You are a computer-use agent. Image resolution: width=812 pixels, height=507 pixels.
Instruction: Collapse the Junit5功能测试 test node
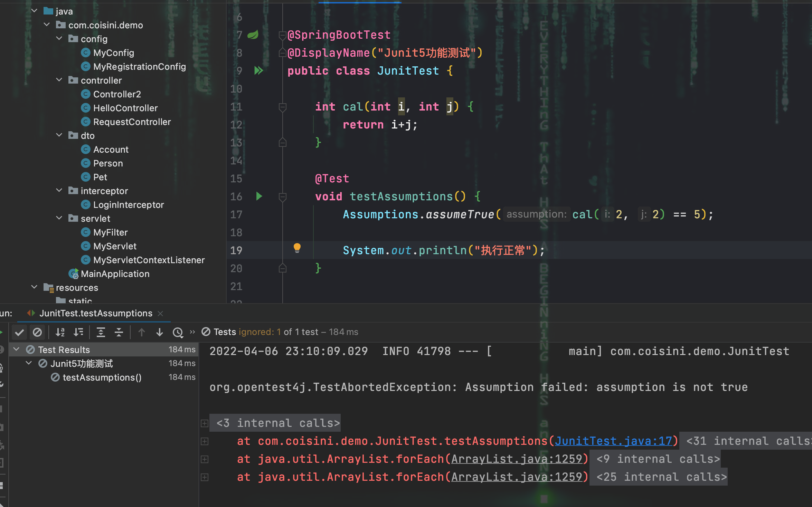(x=29, y=363)
